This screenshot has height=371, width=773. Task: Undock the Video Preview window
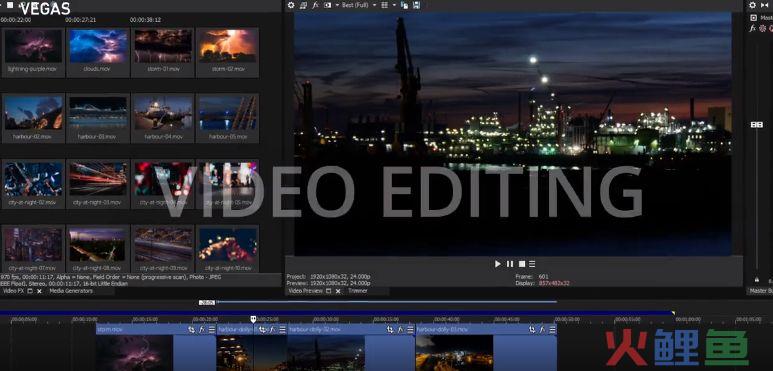point(328,291)
